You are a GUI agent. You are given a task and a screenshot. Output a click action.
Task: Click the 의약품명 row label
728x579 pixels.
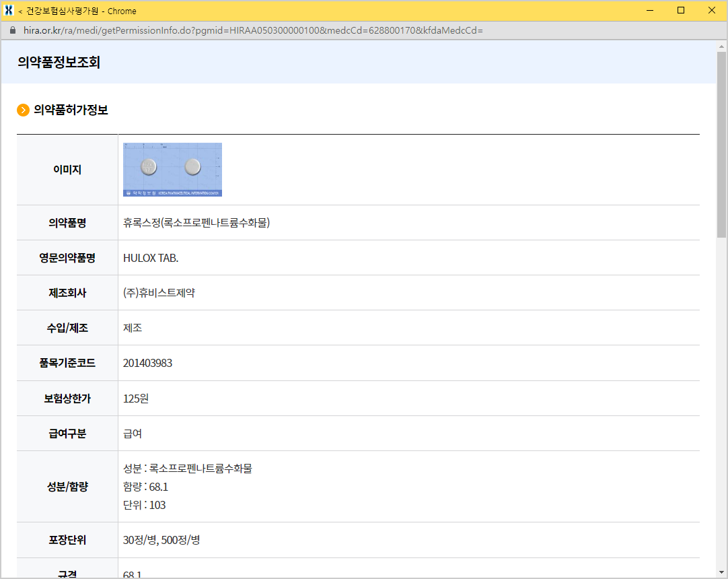point(67,223)
